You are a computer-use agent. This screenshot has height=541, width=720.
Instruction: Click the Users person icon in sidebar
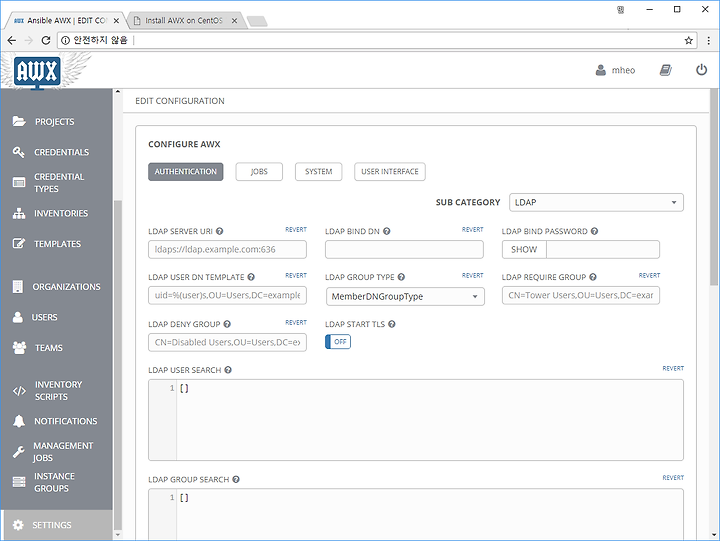17,317
